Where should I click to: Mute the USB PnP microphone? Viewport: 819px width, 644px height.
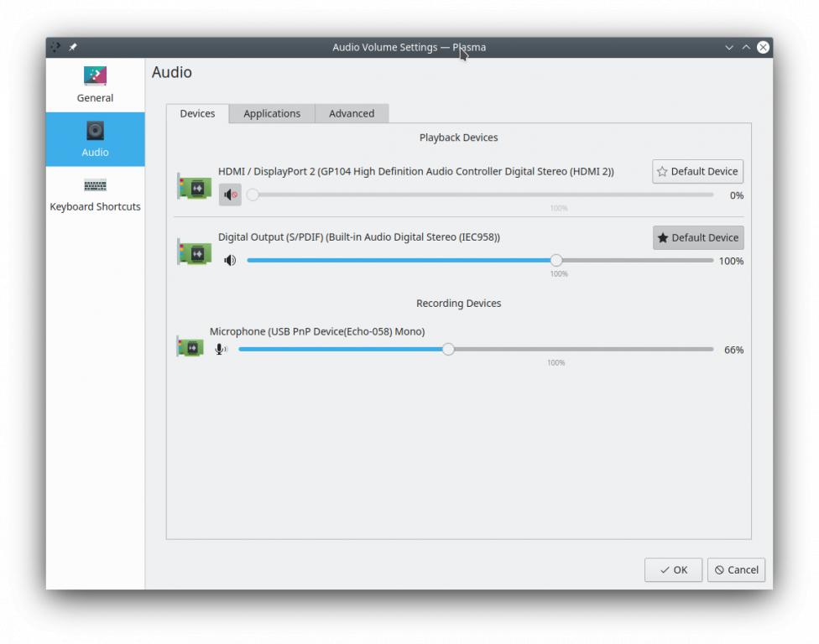click(221, 350)
